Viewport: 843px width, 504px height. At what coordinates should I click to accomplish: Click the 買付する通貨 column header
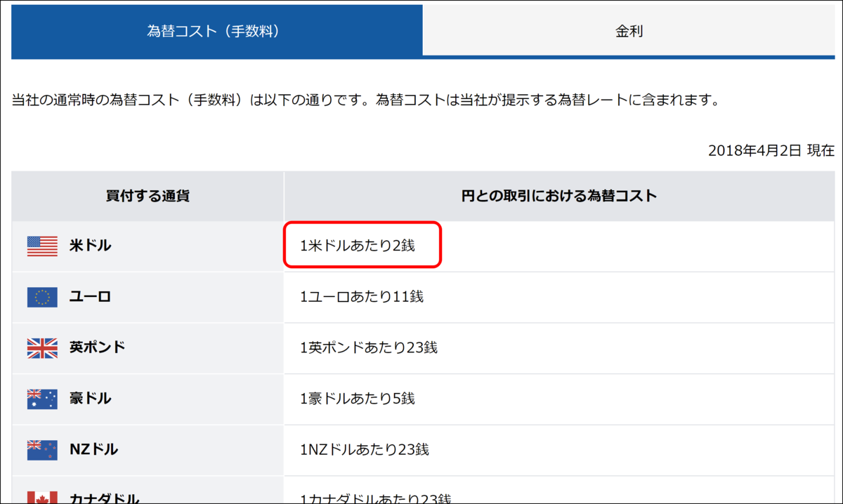(145, 196)
